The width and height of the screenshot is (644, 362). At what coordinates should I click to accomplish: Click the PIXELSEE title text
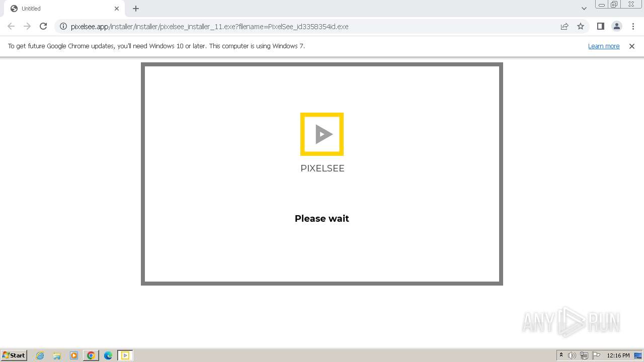323,168
